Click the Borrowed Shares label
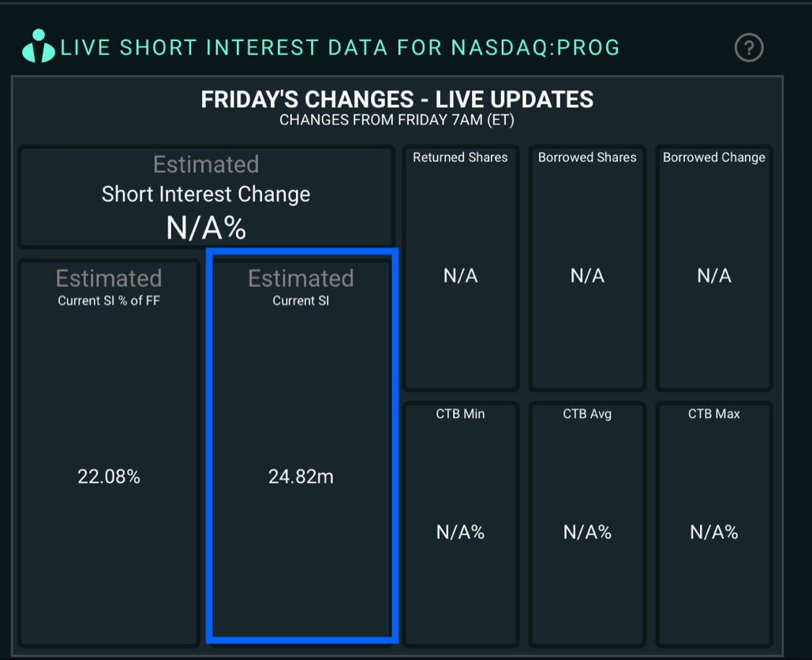Viewport: 812px width, 660px height. click(587, 157)
